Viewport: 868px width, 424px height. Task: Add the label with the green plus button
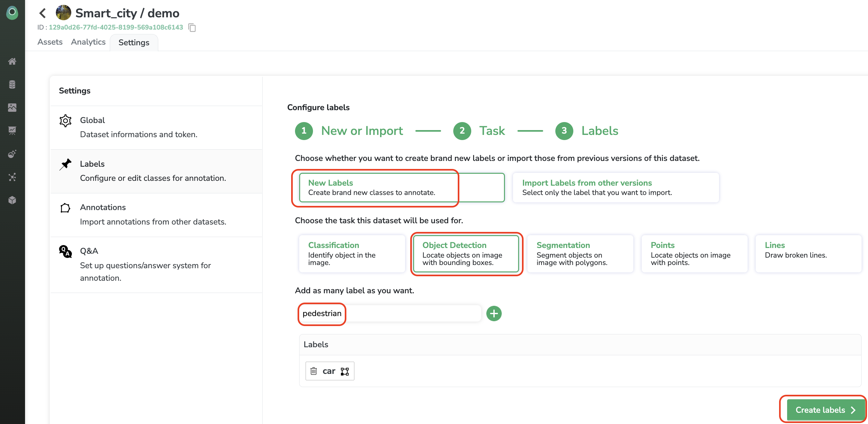(494, 314)
